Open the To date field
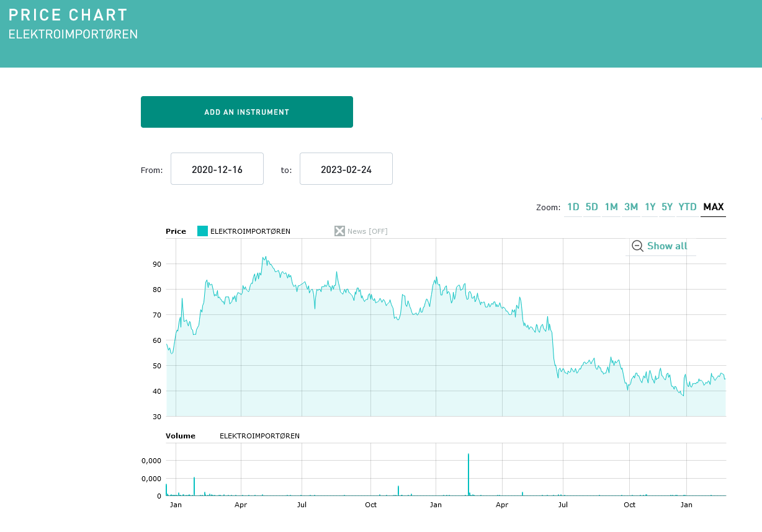 (346, 169)
